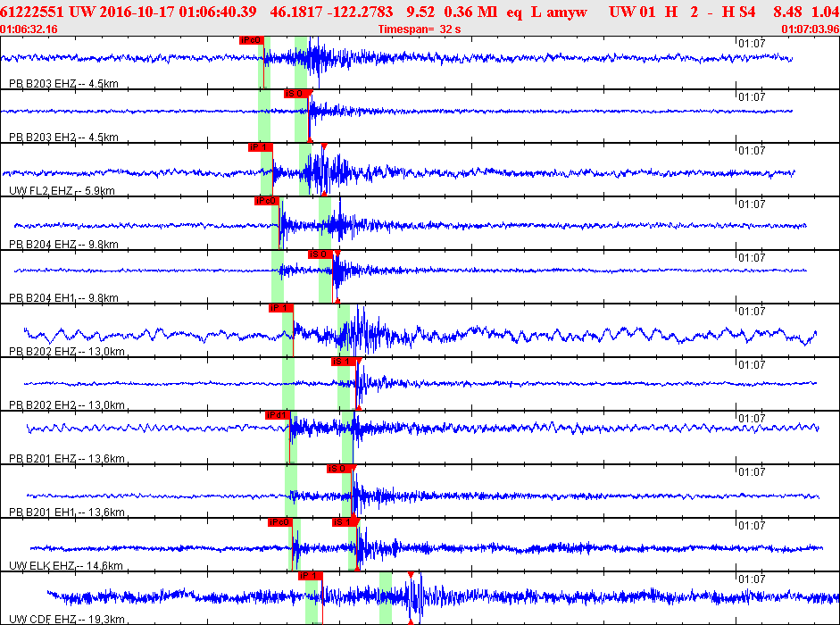Click the end time 01:07:03.96
The height and width of the screenshot is (625, 840).
pyautogui.click(x=810, y=29)
